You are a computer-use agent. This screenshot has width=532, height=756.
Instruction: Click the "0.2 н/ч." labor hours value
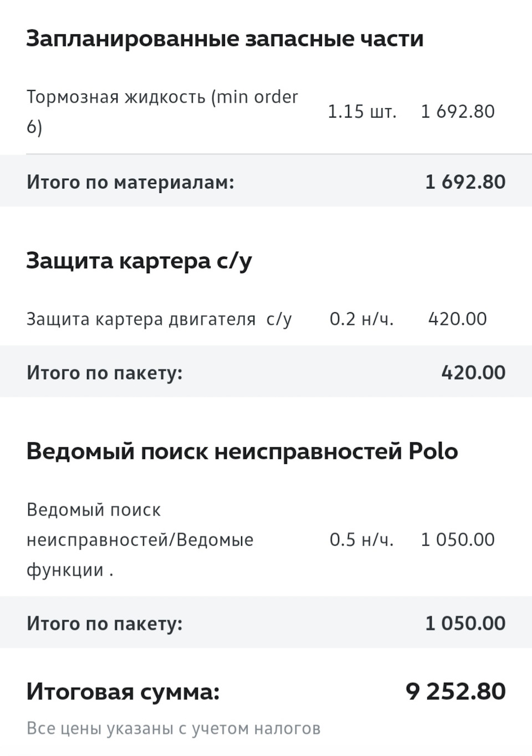(x=361, y=319)
